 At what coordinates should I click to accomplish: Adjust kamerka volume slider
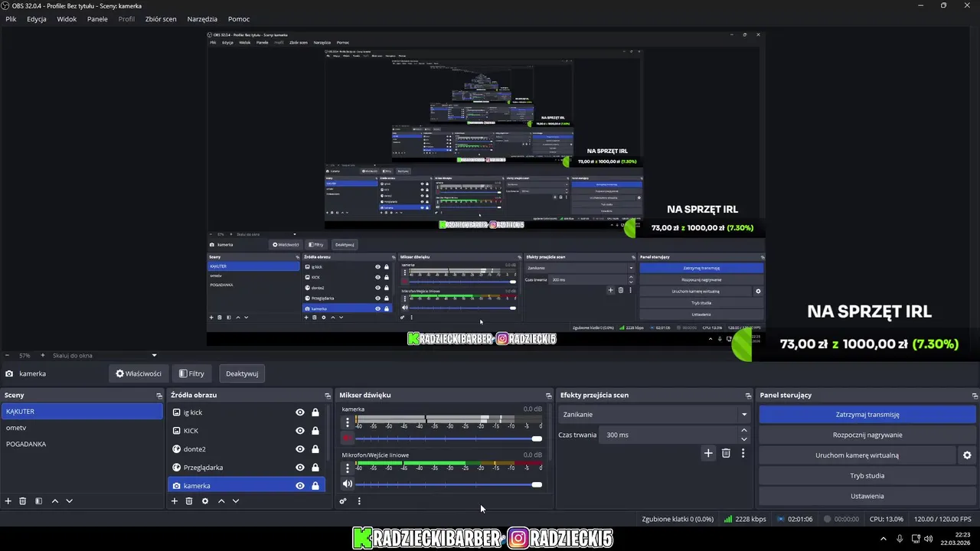tap(449, 439)
